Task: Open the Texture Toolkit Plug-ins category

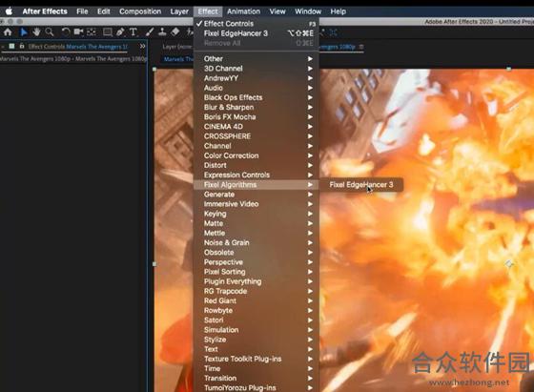Action: pyautogui.click(x=257, y=359)
